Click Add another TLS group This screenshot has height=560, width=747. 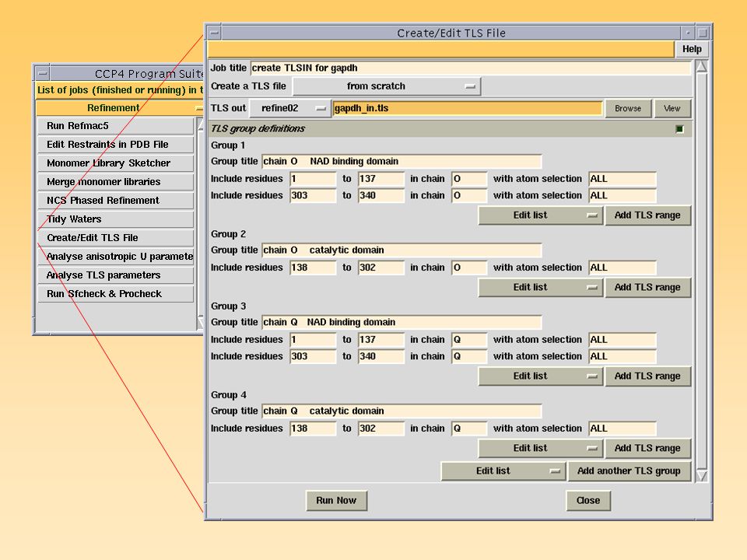tap(629, 471)
